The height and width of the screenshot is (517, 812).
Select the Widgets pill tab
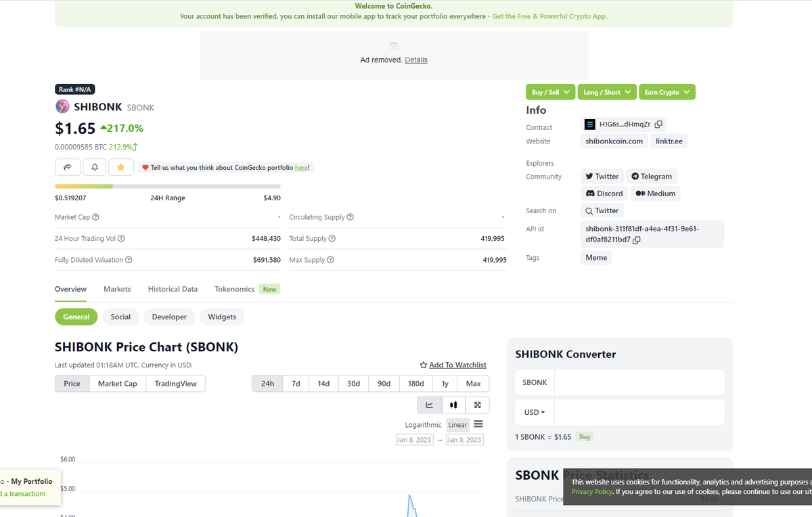222,317
